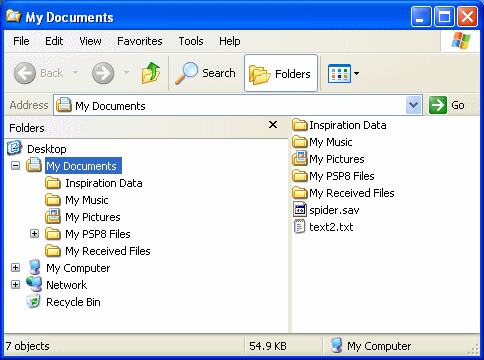Screen dimensions: 484x360
Task: Collapse the My Documents tree node
Action: [x=15, y=165]
